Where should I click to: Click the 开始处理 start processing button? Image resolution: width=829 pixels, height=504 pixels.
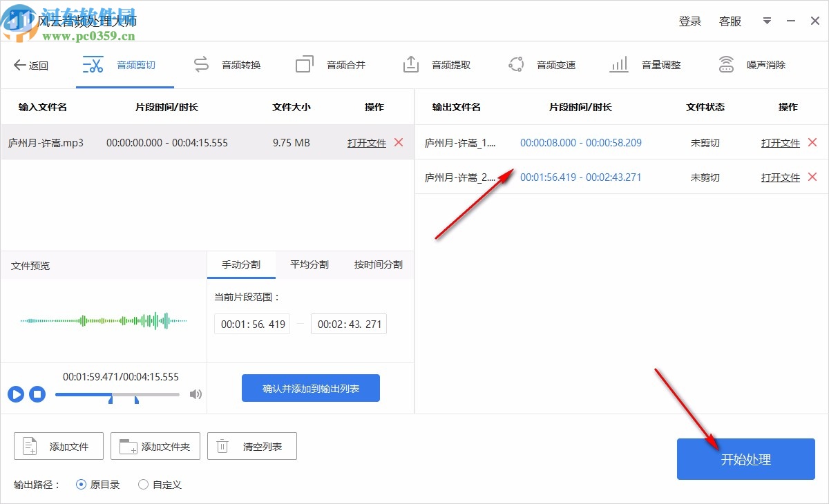coord(745,459)
